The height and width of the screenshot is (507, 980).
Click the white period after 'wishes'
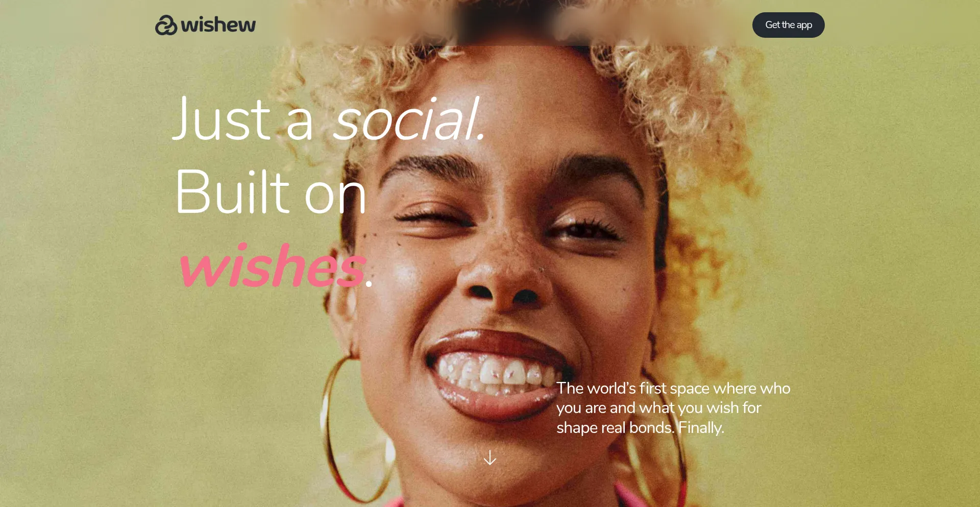coord(369,283)
